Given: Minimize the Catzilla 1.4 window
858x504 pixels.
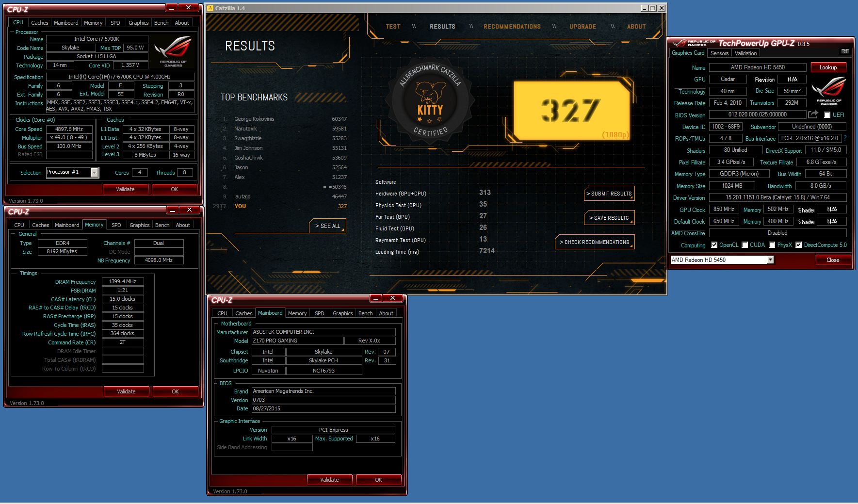Looking at the screenshot, I should [x=644, y=8].
